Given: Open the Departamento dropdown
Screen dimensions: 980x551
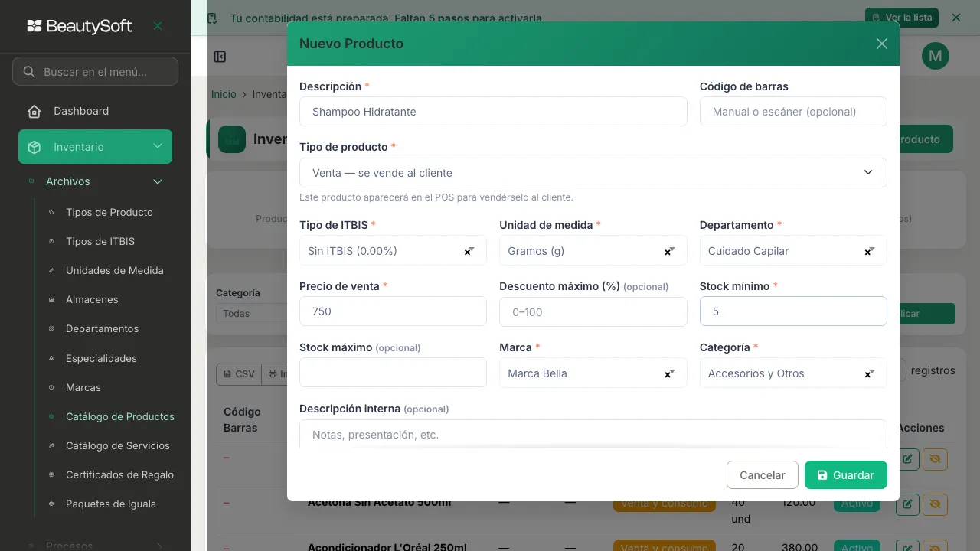Looking at the screenshot, I should (793, 251).
